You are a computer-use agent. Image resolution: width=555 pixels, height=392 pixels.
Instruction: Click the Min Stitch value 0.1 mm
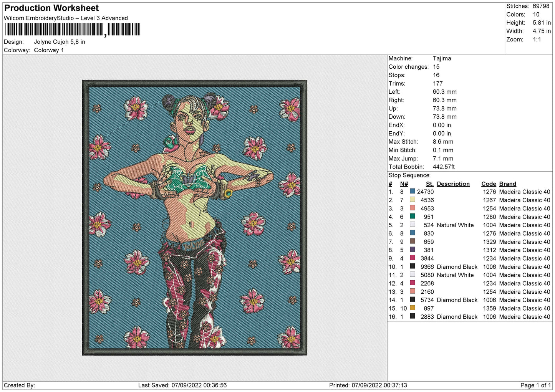click(443, 150)
